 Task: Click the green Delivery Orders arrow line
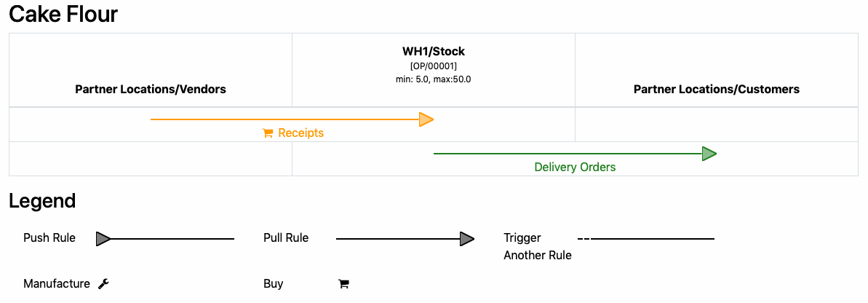click(x=568, y=154)
